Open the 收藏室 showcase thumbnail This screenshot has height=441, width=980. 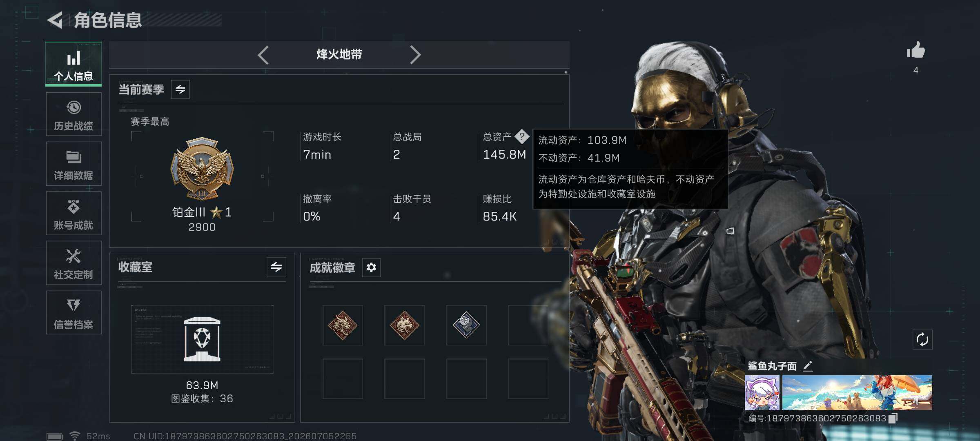tap(202, 339)
